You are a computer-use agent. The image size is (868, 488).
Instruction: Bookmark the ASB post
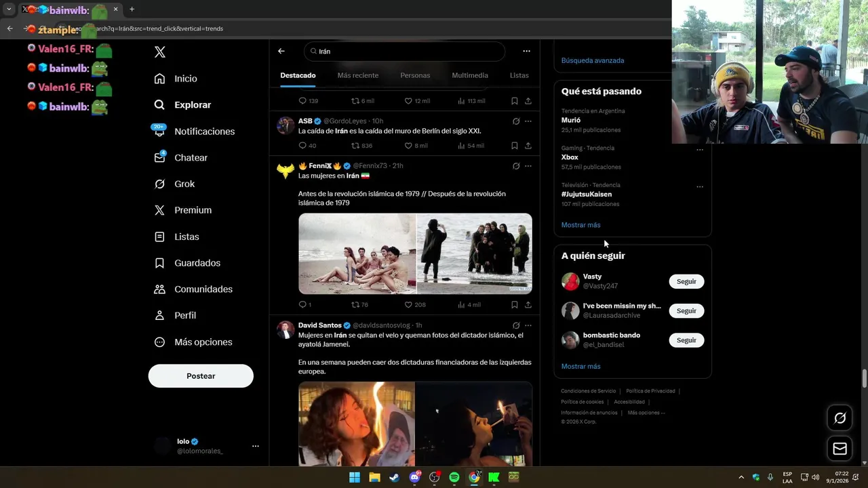click(515, 146)
